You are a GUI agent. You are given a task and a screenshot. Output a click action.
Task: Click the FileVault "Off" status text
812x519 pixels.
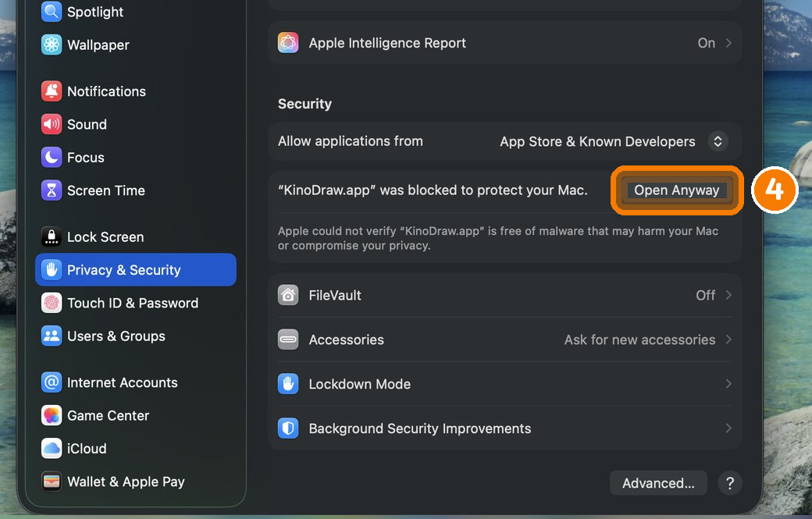pos(705,295)
